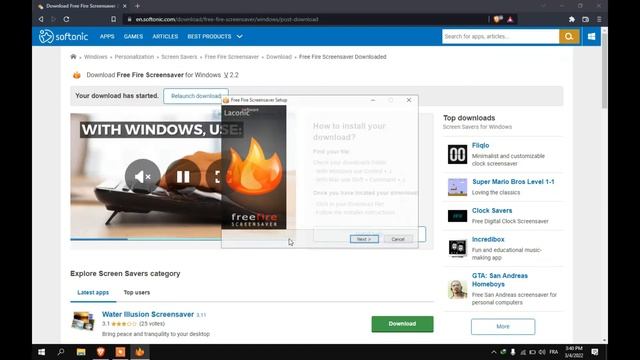Click the orange search button
Image resolution: width=640 pixels, height=360 pixels.
click(x=569, y=36)
